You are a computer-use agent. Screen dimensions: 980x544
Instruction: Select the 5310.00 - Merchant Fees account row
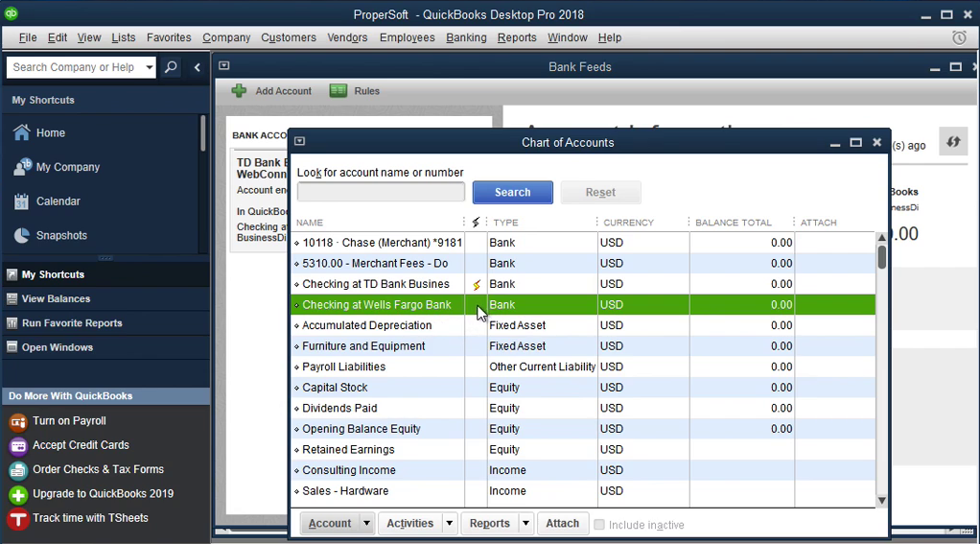[583, 263]
